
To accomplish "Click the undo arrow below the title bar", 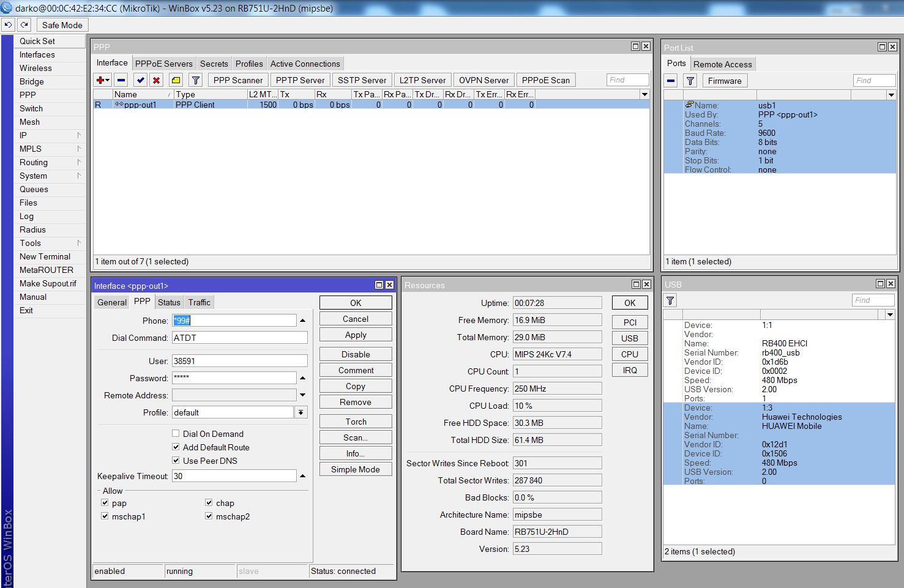I will (7, 24).
